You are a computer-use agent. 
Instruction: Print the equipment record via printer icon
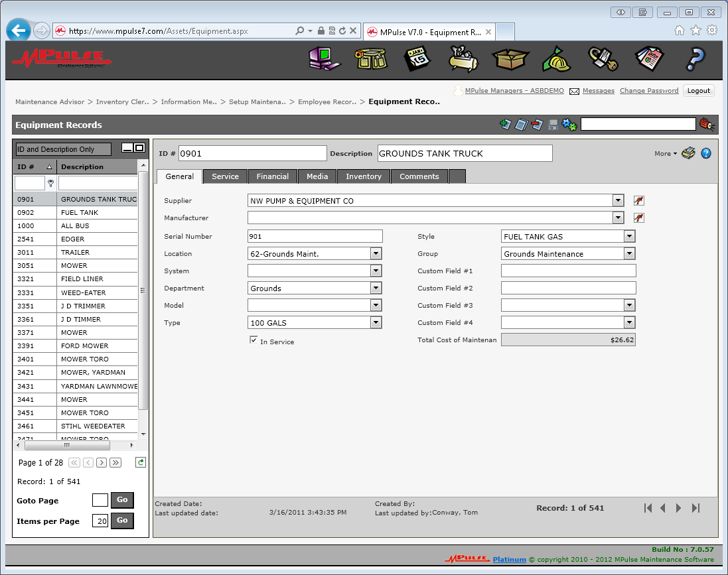688,153
